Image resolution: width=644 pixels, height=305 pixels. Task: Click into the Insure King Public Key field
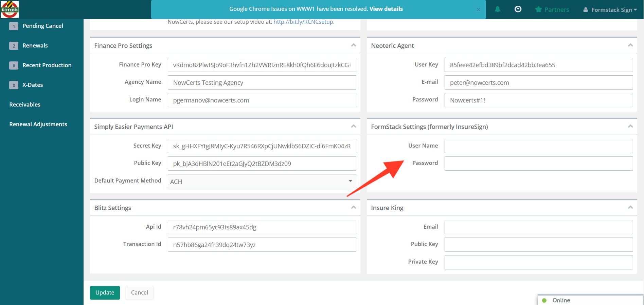pyautogui.click(x=539, y=245)
